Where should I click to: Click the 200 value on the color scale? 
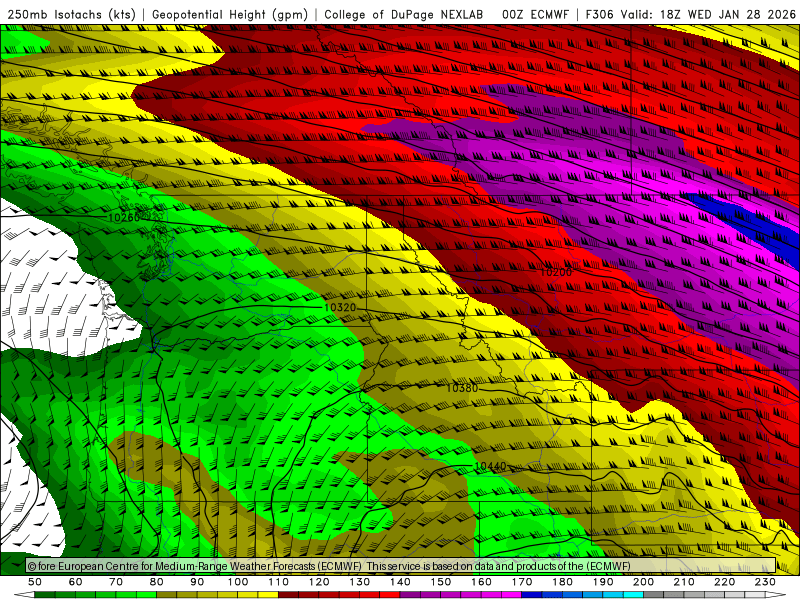643,582
